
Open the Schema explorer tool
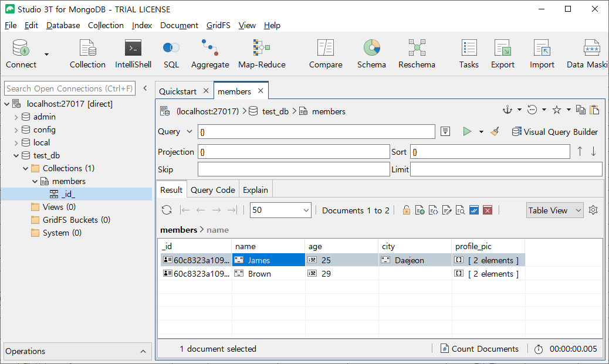click(371, 53)
